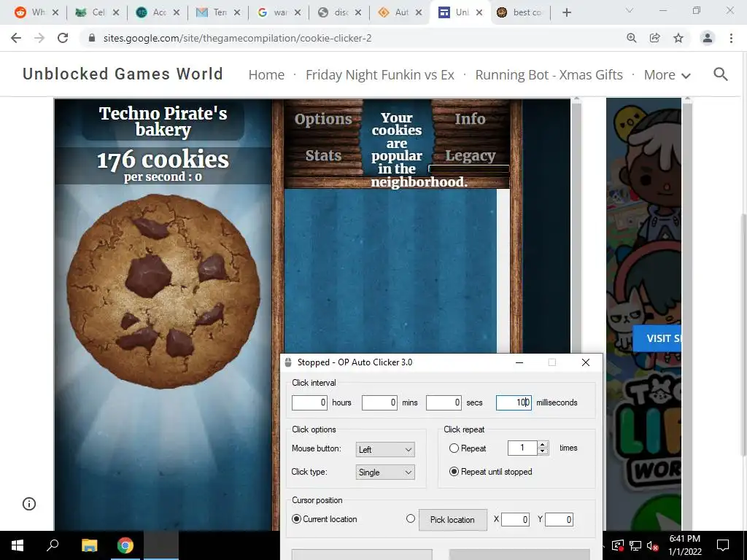Image resolution: width=747 pixels, height=560 pixels.
Task: Open the Options menu in Cookie Clicker
Action: (x=323, y=119)
